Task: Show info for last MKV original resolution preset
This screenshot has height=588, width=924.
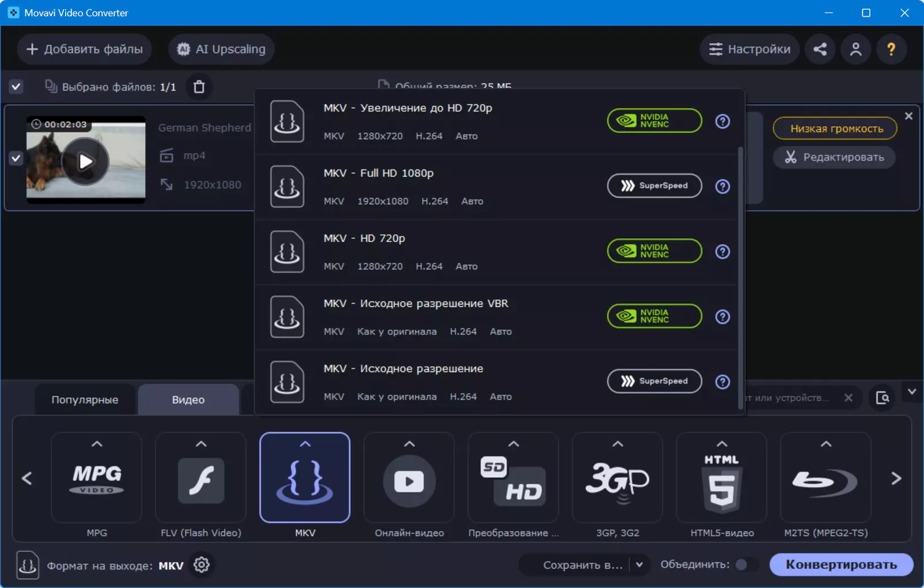Action: (x=722, y=382)
